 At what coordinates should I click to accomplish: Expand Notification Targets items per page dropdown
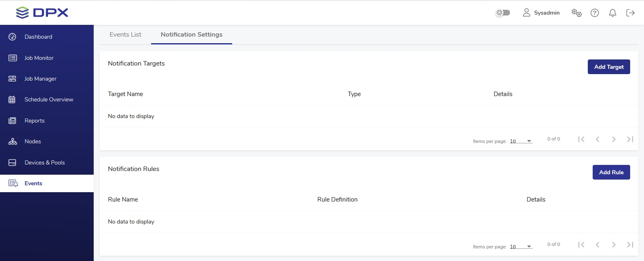tap(521, 141)
